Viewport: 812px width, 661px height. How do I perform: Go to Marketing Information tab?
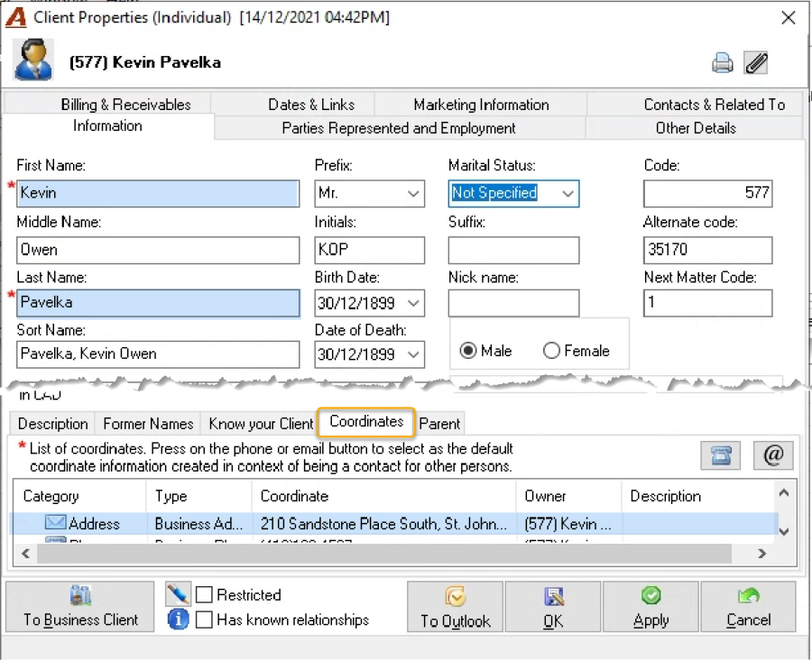point(481,105)
